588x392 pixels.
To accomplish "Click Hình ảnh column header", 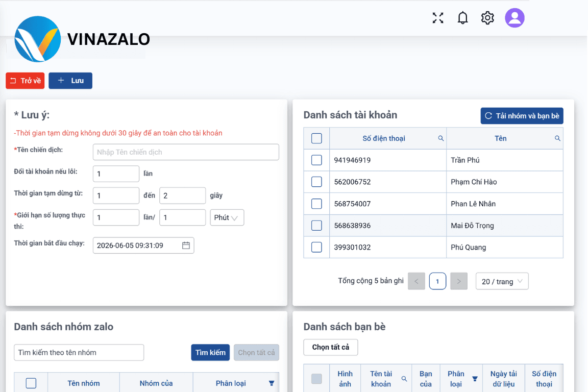I will pos(345,379).
